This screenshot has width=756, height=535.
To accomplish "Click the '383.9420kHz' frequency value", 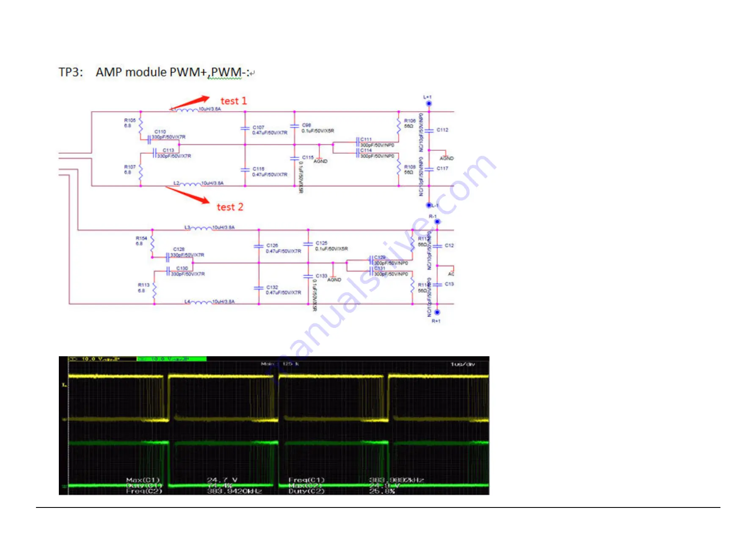I will pyautogui.click(x=234, y=491).
